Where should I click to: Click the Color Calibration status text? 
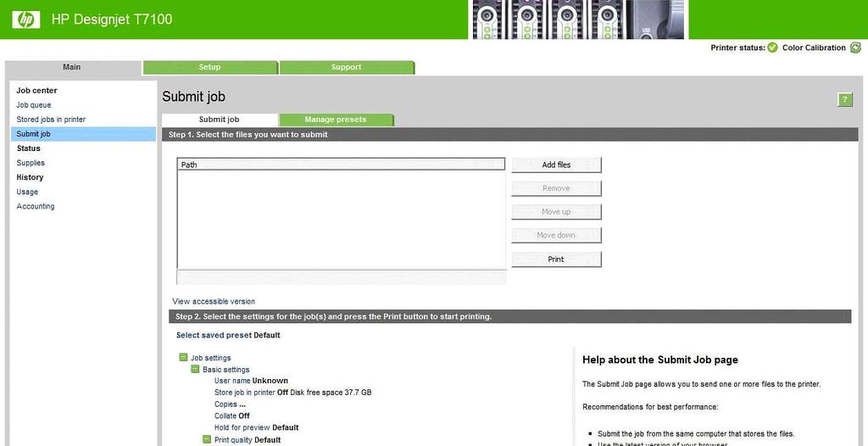pos(814,47)
